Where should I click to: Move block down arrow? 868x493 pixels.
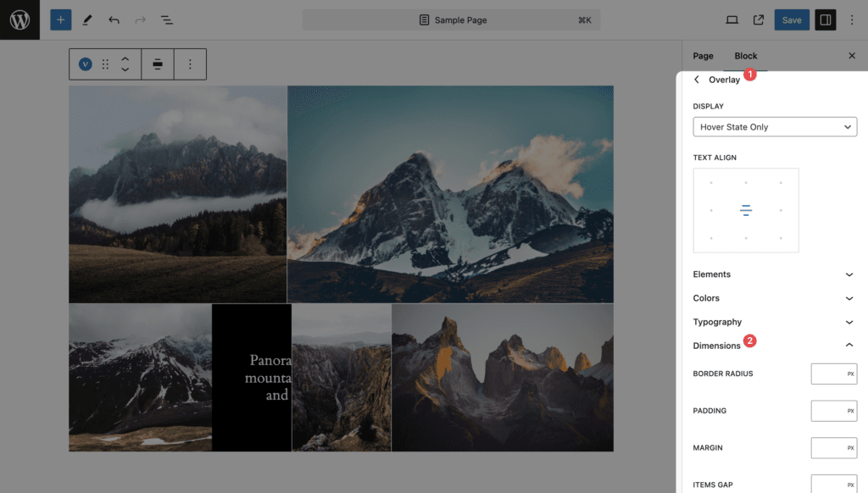tap(125, 69)
